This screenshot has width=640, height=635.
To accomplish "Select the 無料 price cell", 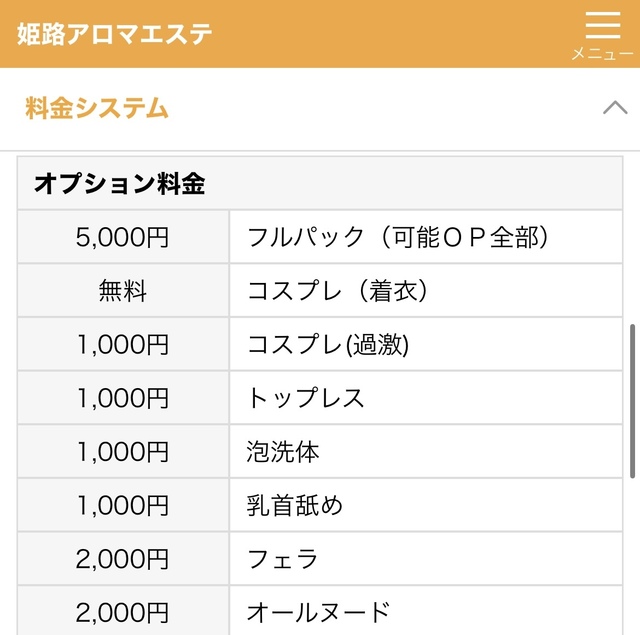I will tap(123, 291).
